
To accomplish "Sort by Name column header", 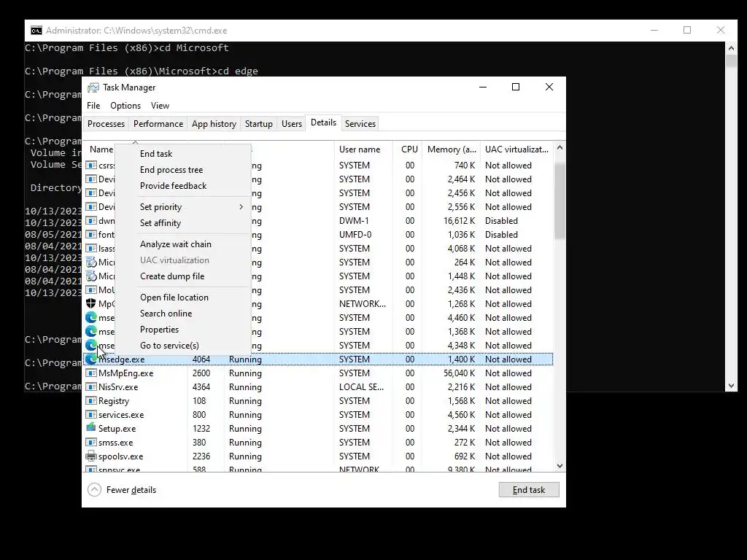I will [101, 149].
